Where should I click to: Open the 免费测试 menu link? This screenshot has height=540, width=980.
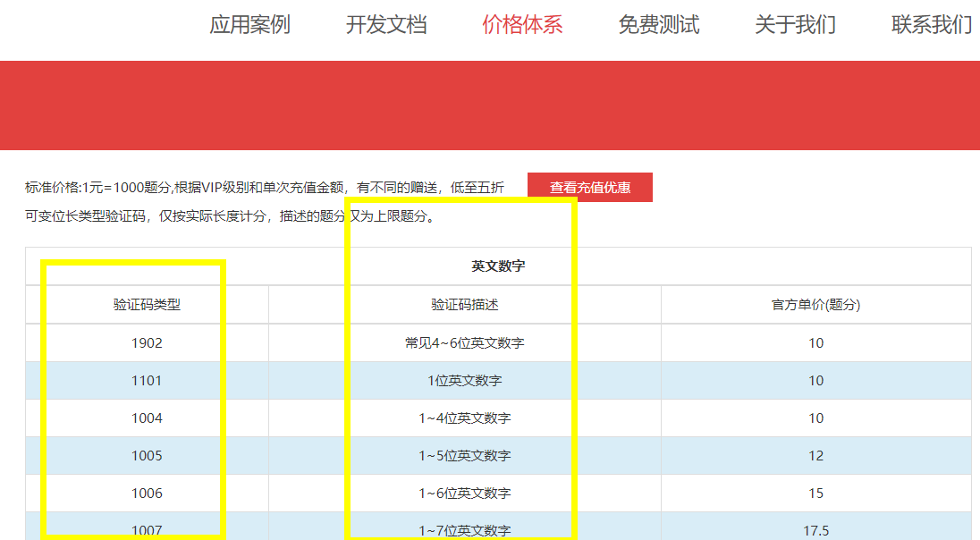(x=658, y=25)
